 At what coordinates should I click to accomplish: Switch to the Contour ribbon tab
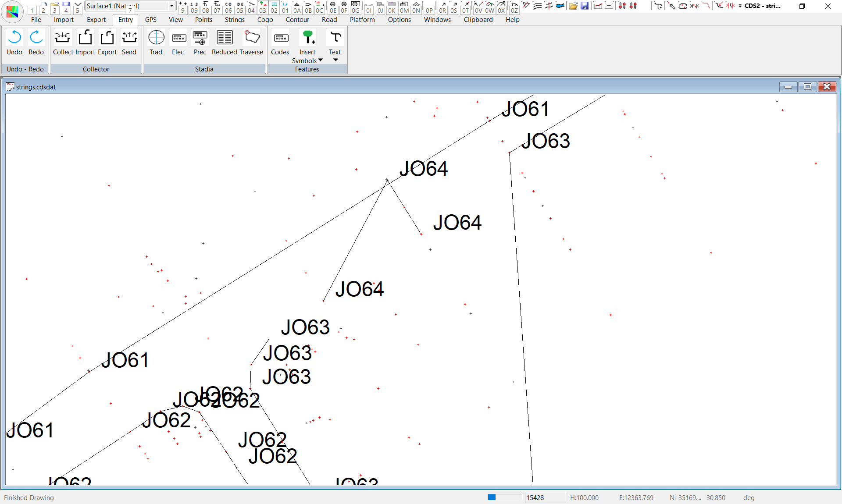[x=297, y=20]
